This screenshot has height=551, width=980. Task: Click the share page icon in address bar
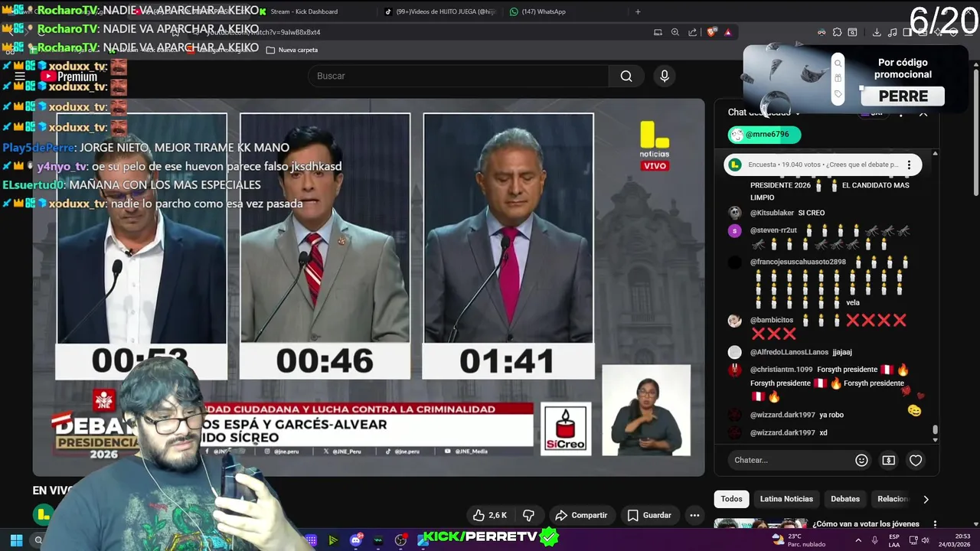pos(693,32)
